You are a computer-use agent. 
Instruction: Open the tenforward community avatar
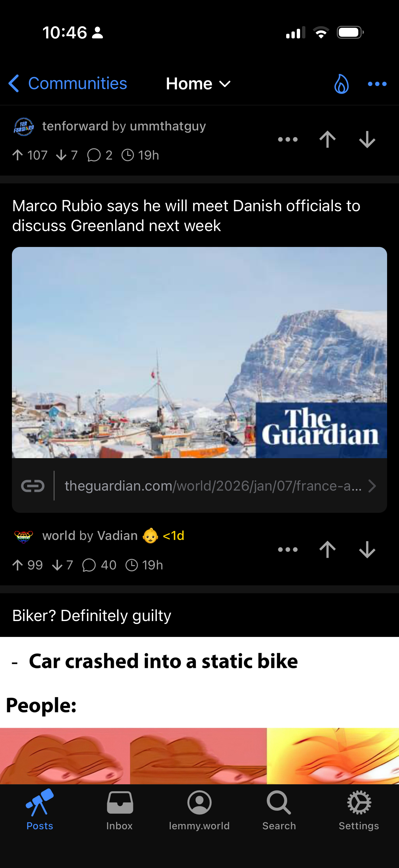tap(23, 127)
